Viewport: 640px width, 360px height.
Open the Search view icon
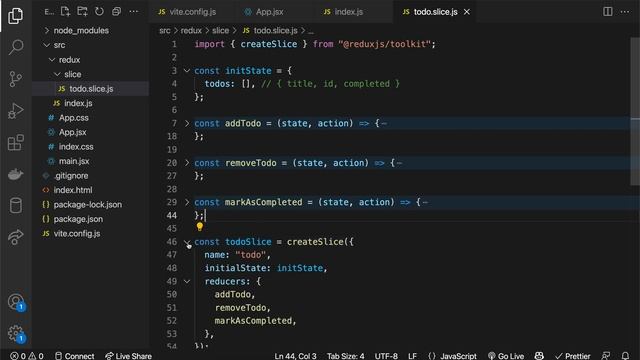coord(16,47)
